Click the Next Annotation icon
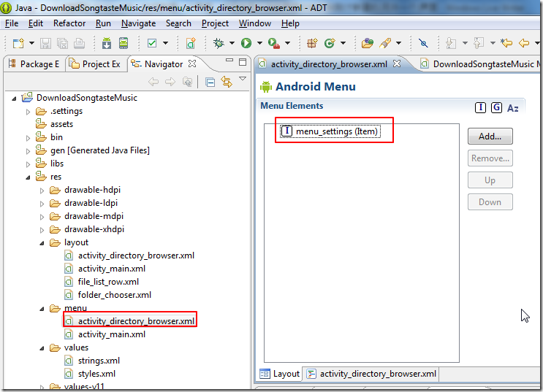The image size is (543, 392). coord(451,43)
